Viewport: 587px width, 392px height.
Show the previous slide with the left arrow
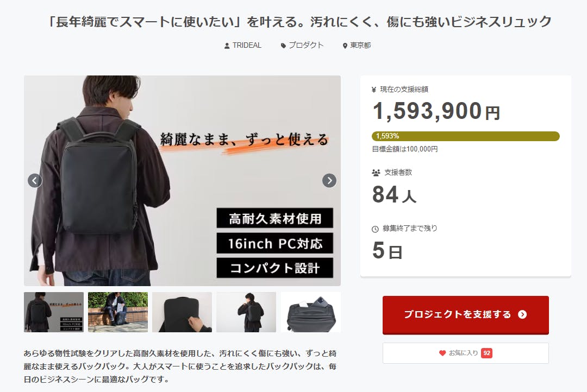(35, 181)
